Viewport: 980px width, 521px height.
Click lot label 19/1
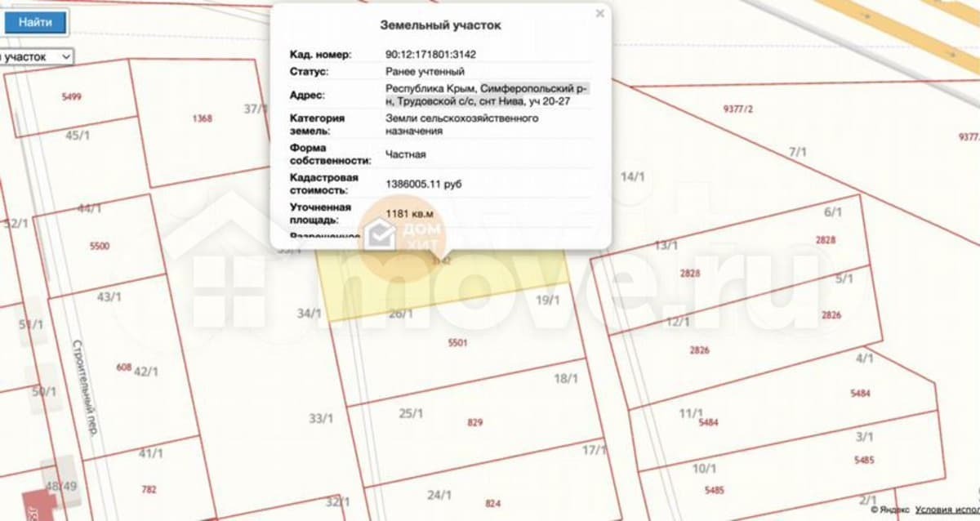point(547,300)
